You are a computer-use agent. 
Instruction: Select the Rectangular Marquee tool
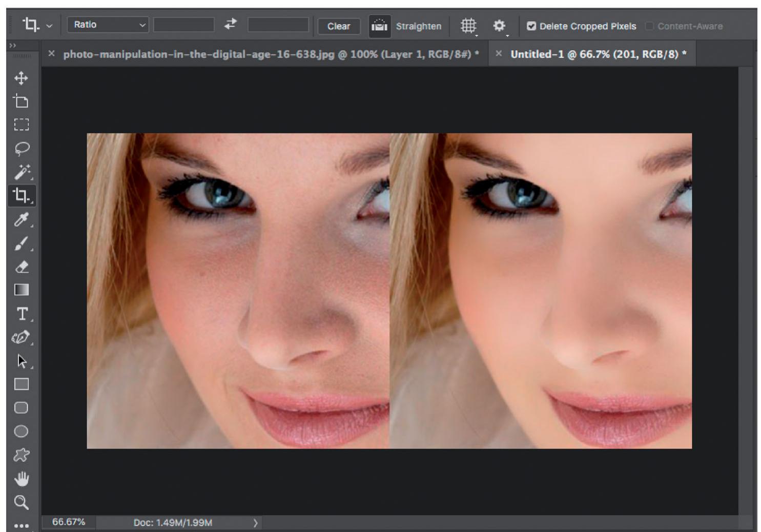point(21,125)
